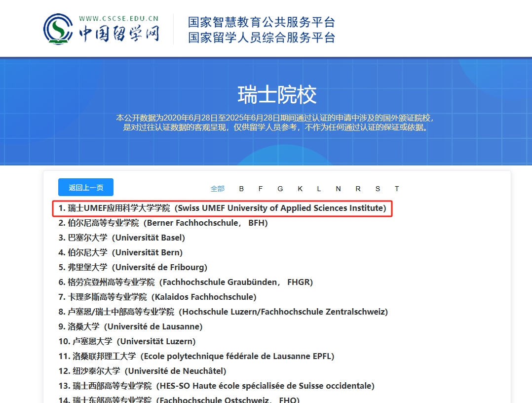Filter schools by letter L
The image size is (532, 403).
click(319, 189)
